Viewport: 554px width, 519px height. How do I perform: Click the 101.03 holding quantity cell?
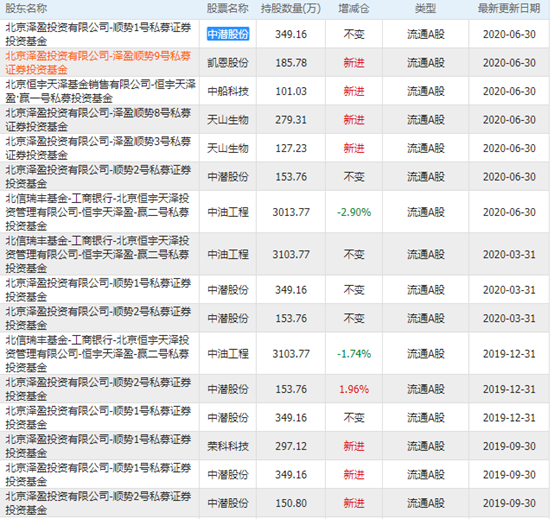click(x=291, y=92)
